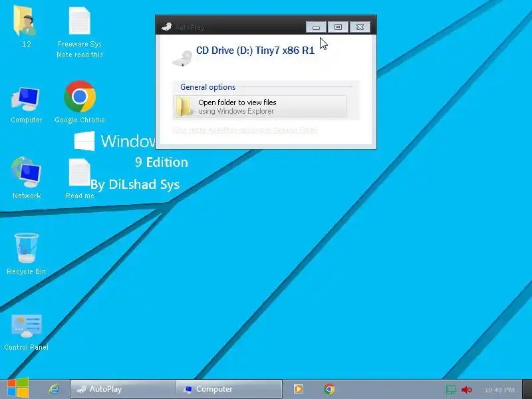Maximize the AutoPlay window
Viewport: 532px width, 399px height.
(338, 27)
